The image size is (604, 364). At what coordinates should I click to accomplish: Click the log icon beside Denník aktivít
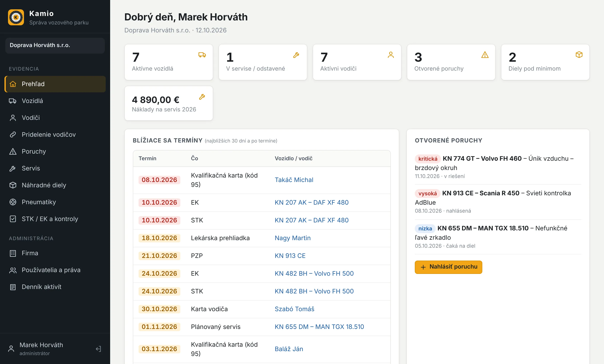click(13, 287)
